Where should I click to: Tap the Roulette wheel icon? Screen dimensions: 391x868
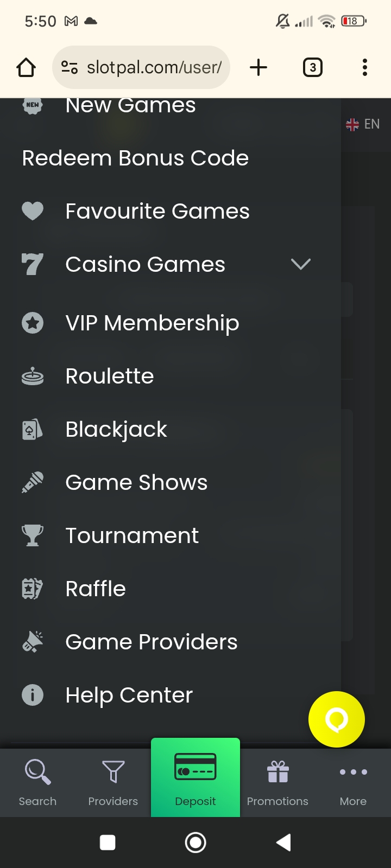click(x=33, y=376)
